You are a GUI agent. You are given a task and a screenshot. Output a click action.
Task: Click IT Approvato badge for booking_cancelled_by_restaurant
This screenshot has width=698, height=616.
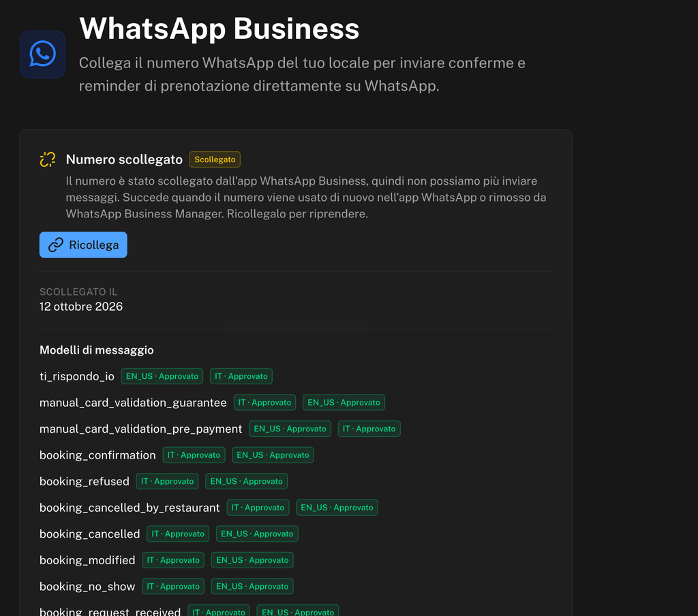pyautogui.click(x=258, y=508)
